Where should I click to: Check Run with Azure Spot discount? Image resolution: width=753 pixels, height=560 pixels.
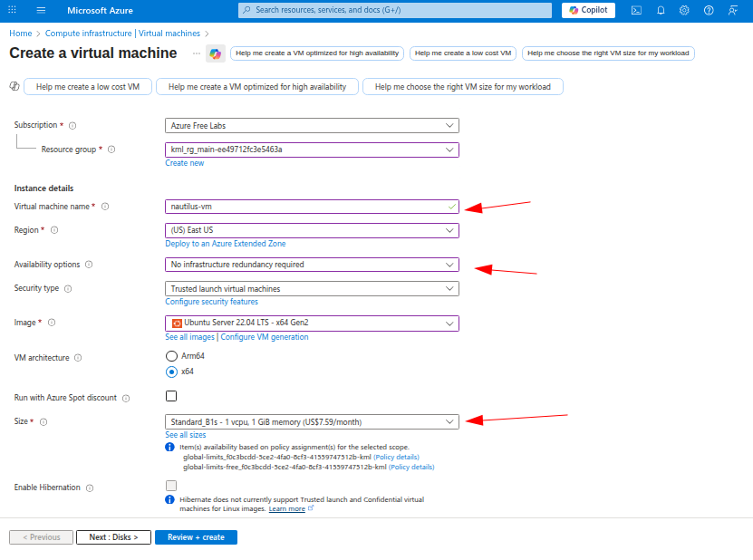pos(171,396)
